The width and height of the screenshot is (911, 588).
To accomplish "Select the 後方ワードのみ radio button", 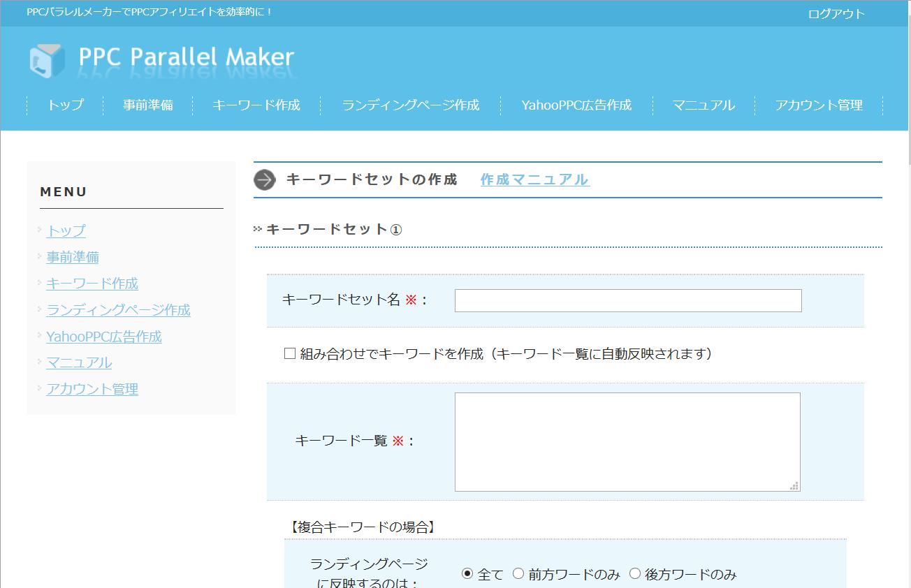I will (635, 574).
